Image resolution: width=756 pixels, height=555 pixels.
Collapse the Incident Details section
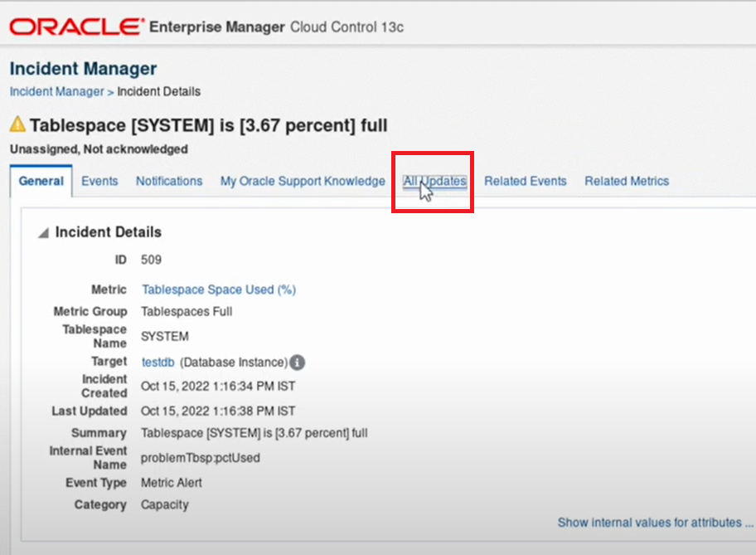click(43, 233)
